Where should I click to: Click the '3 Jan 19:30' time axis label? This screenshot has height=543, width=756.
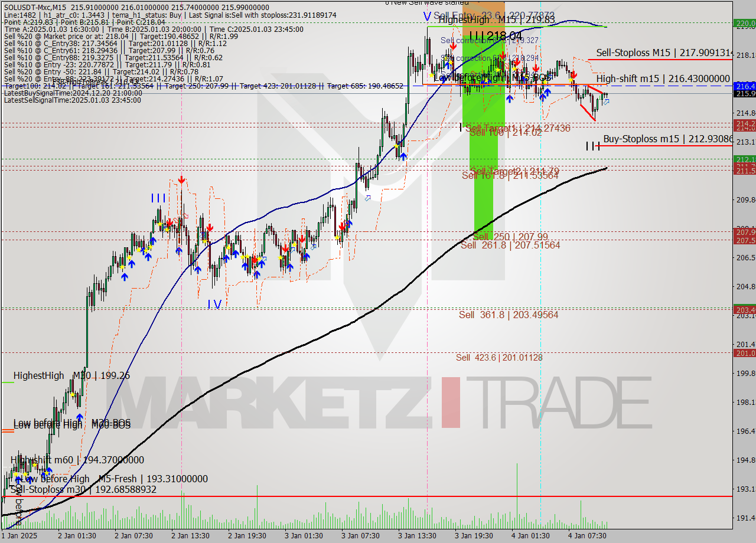tap(474, 536)
